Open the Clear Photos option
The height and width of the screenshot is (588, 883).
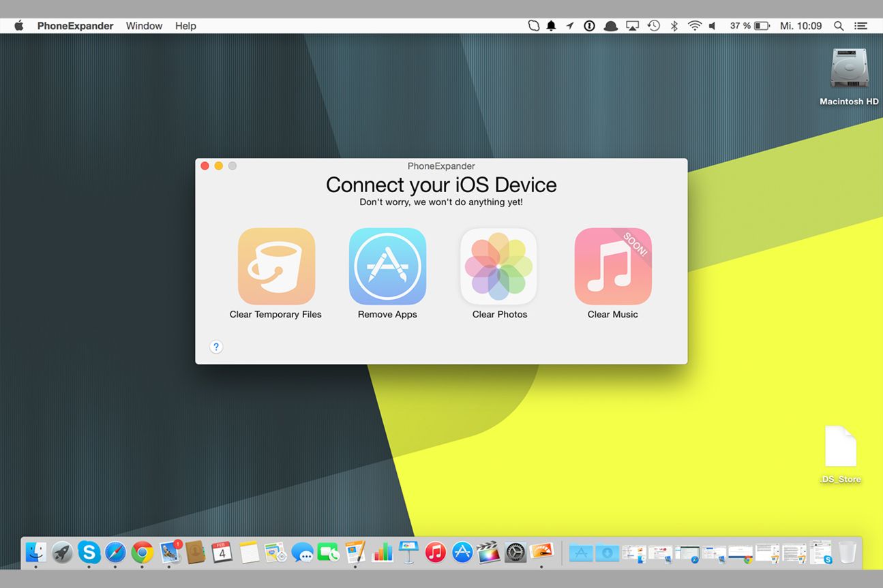click(x=498, y=266)
